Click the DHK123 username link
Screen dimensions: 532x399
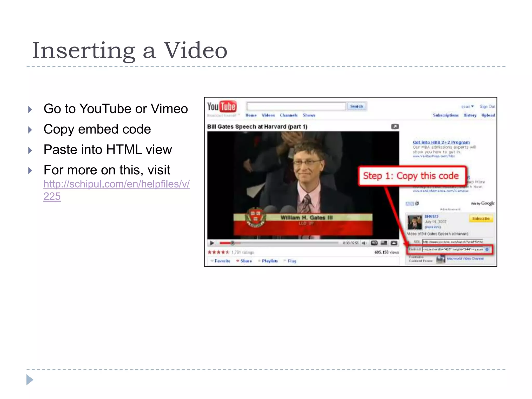(x=431, y=216)
